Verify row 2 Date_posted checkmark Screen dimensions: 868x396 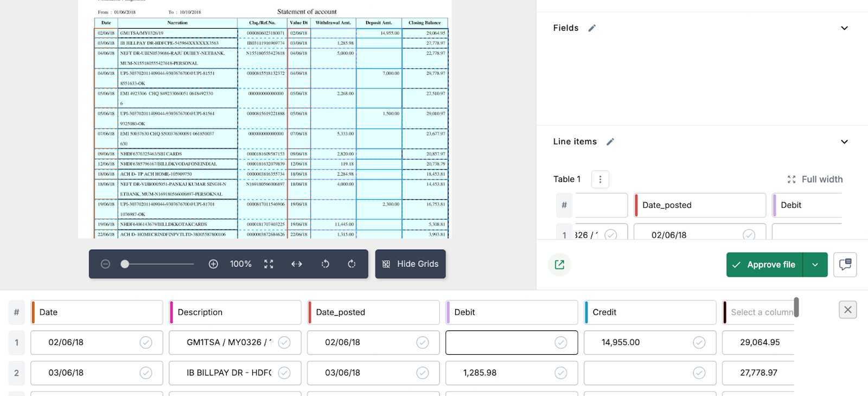[423, 373]
